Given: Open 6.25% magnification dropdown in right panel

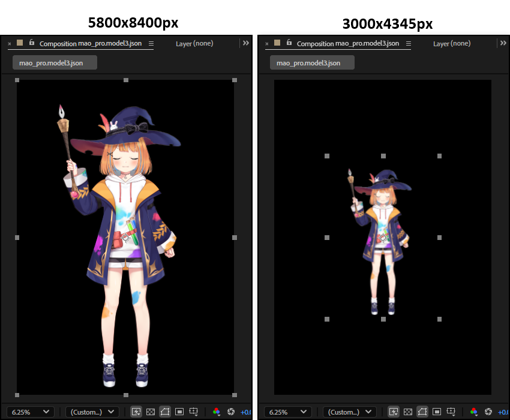Looking at the screenshot, I should (288, 412).
